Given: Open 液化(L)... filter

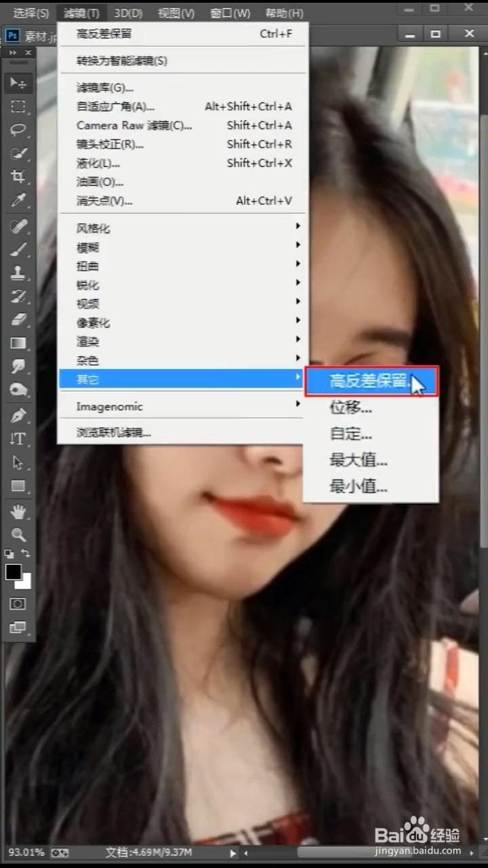Looking at the screenshot, I should click(x=183, y=163).
